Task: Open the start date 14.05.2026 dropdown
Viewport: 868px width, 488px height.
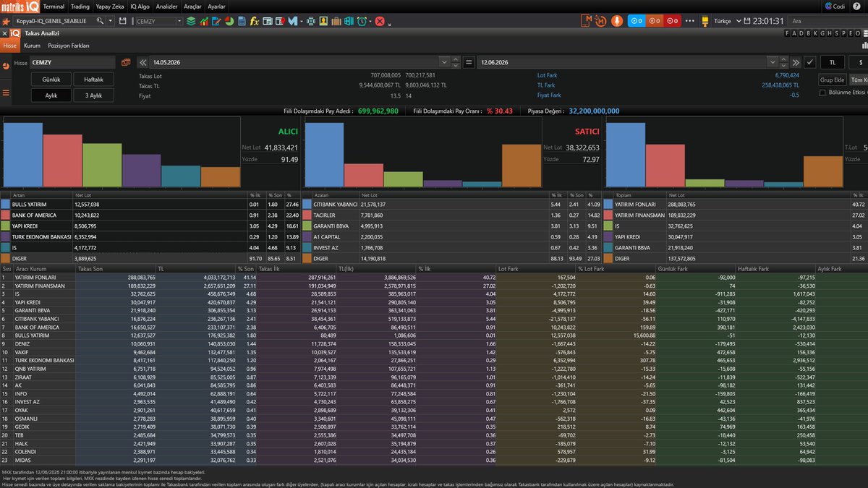Action: 444,63
